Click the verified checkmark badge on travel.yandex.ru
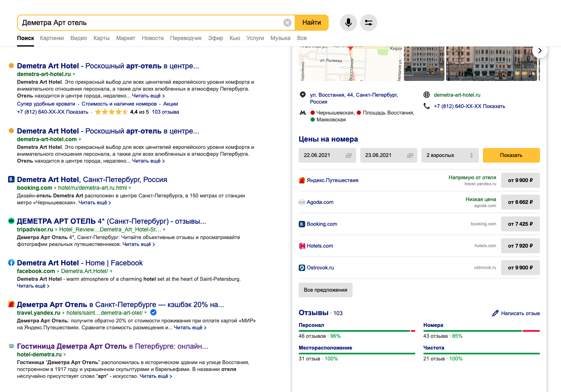The height and width of the screenshot is (392, 561). [x=153, y=312]
